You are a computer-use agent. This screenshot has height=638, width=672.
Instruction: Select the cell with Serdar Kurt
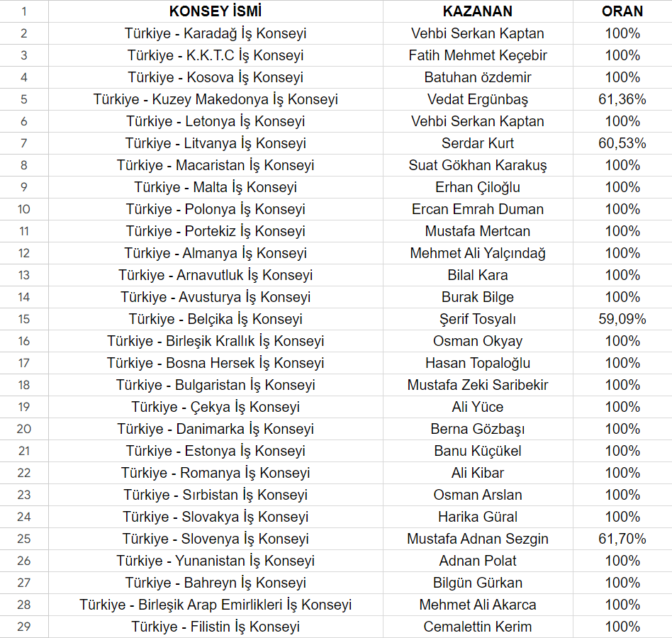(x=478, y=143)
